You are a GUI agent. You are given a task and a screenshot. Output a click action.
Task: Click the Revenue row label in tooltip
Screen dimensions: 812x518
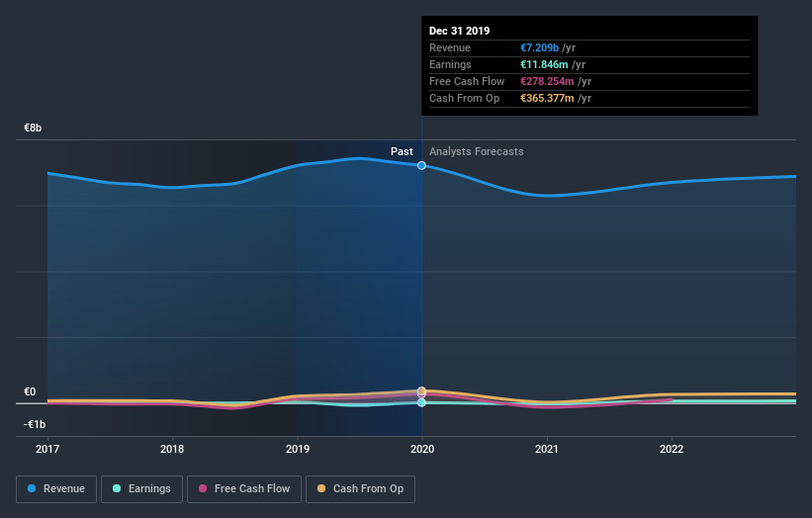(x=449, y=47)
